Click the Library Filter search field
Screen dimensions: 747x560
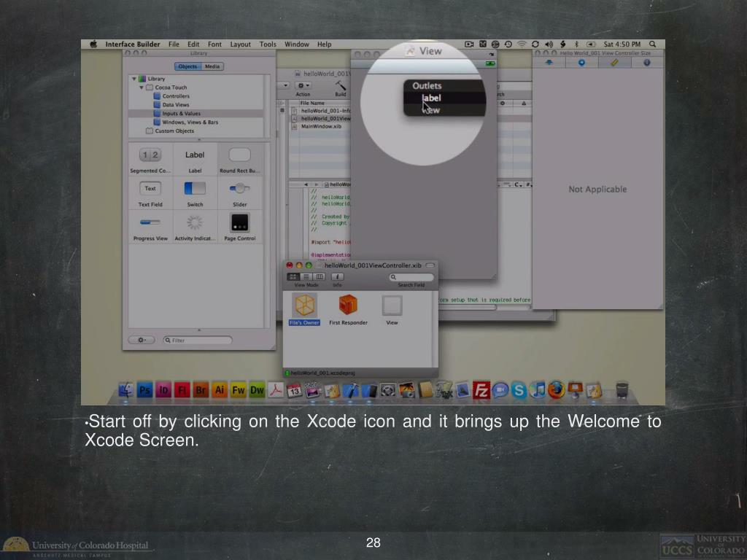(x=198, y=340)
